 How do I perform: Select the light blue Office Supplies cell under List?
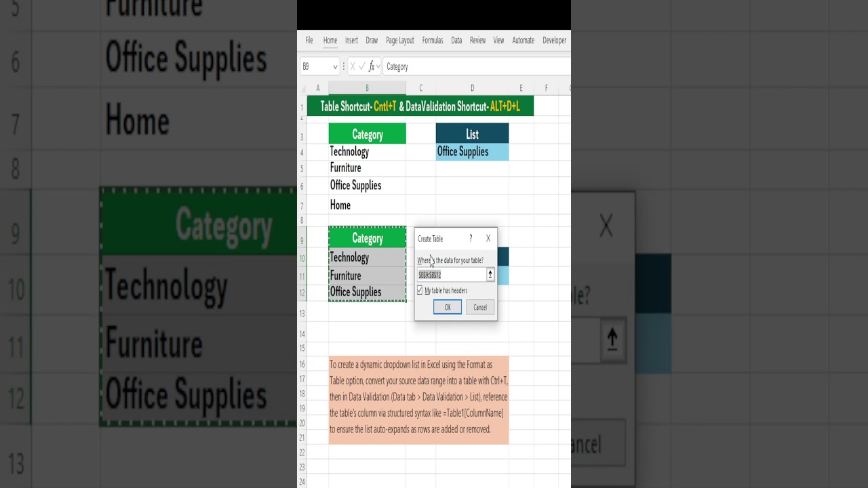(x=472, y=152)
